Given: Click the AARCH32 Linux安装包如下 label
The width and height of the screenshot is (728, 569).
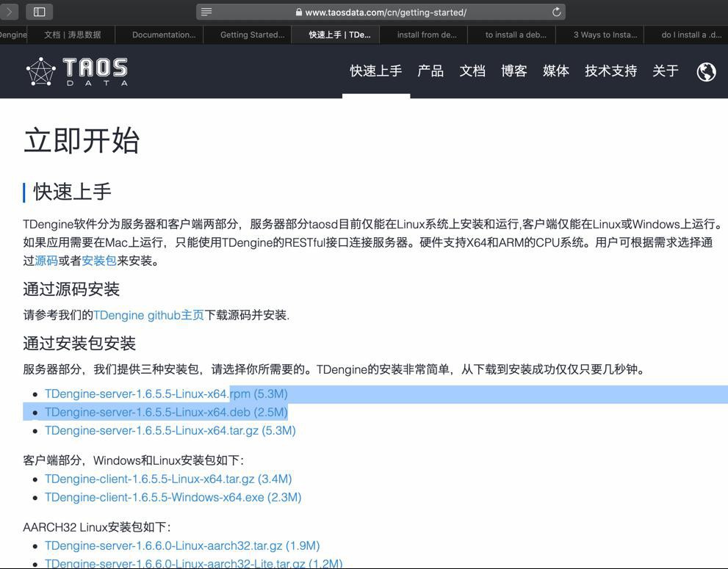Looking at the screenshot, I should pyautogui.click(x=97, y=527).
